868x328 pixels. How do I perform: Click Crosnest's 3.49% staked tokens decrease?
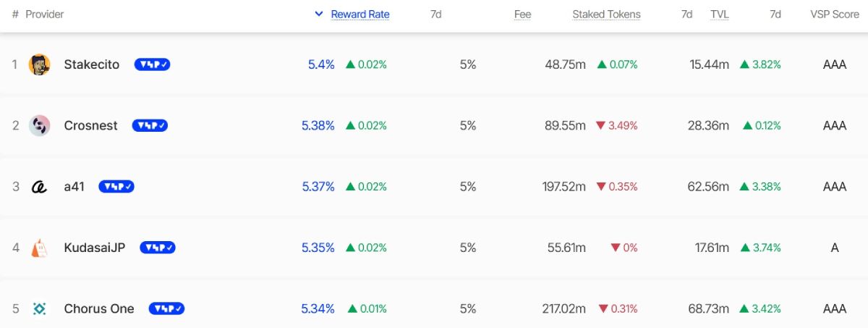tap(616, 125)
